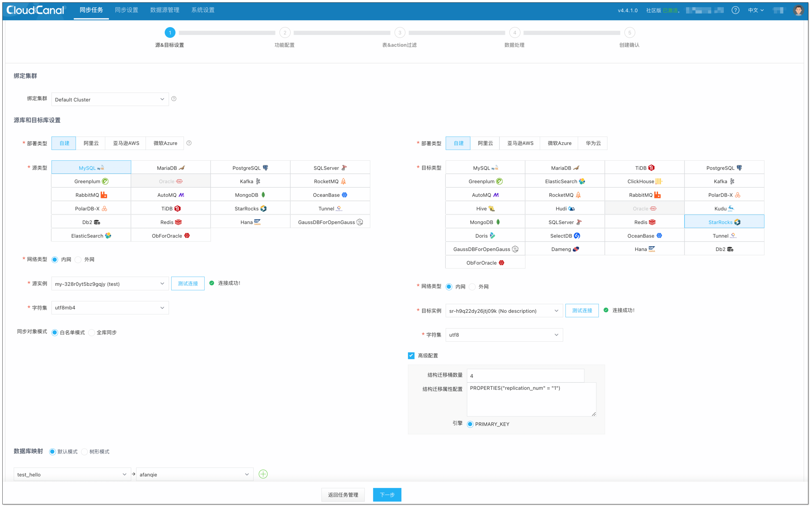
Task: Open the 目标实例 instance dropdown
Action: click(504, 311)
